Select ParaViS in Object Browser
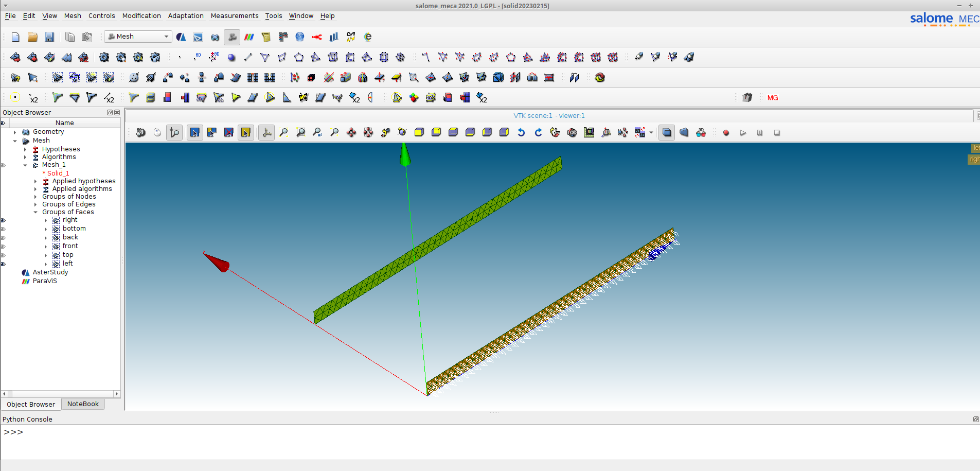 tap(45, 281)
